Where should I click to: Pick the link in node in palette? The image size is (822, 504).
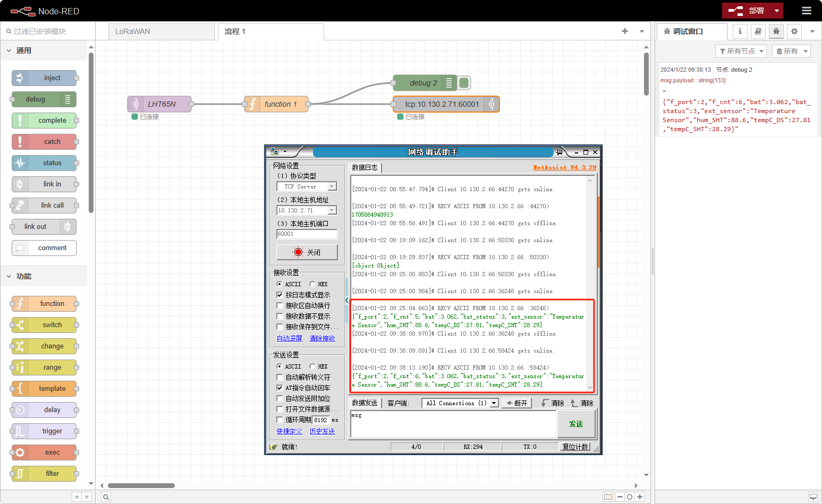[44, 184]
